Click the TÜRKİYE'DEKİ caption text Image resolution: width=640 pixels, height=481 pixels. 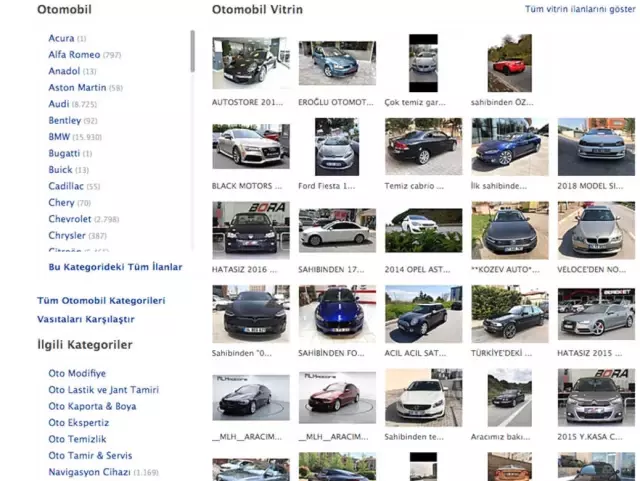pos(501,353)
